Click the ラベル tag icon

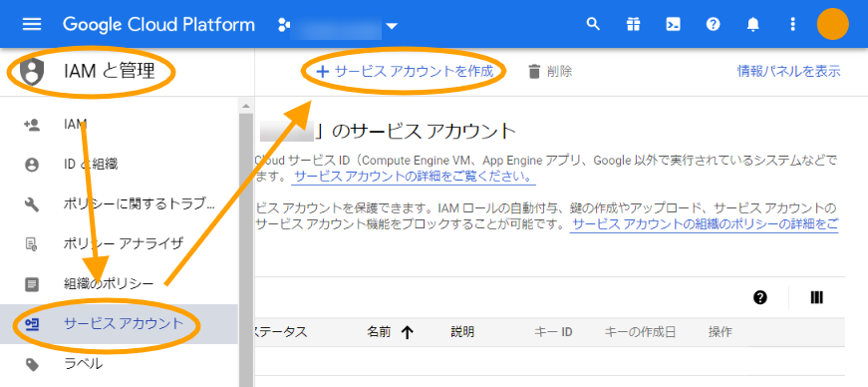pyautogui.click(x=32, y=364)
